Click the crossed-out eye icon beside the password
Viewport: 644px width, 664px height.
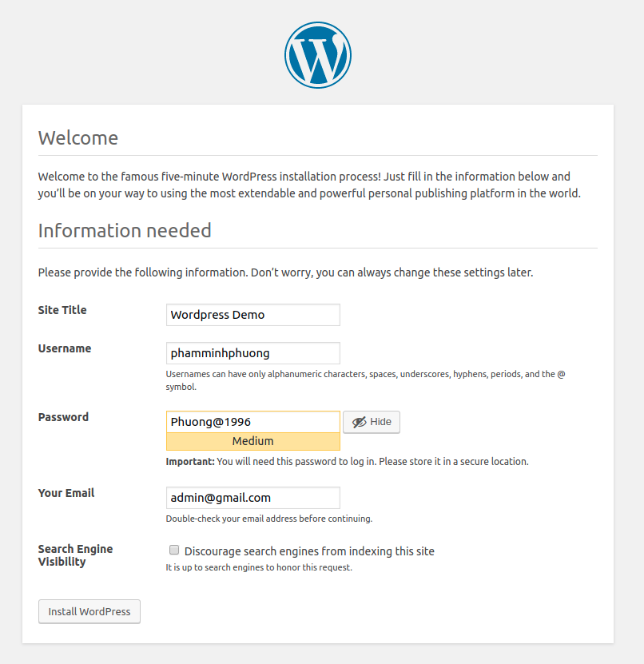point(359,422)
